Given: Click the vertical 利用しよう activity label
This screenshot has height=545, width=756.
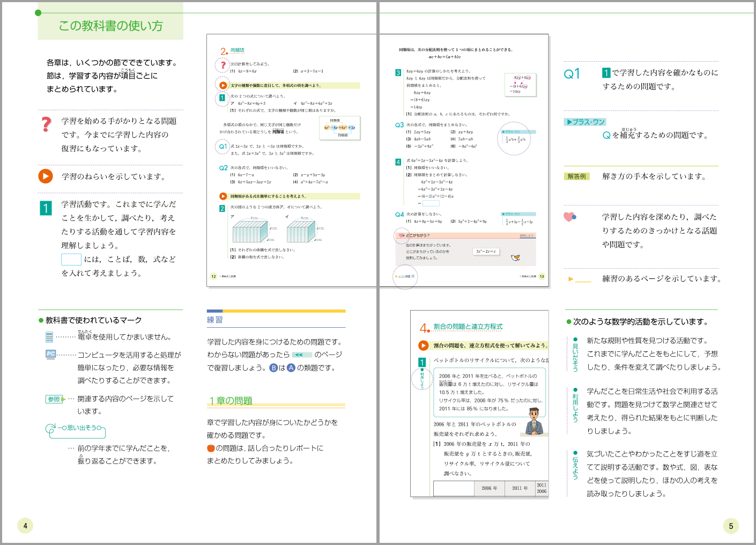Looking at the screenshot, I should [575, 405].
